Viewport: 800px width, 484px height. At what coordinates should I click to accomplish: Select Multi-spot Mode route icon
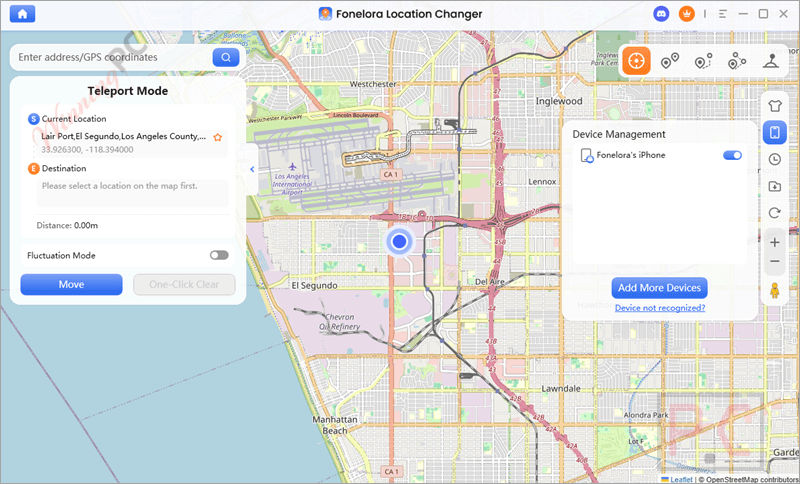703,61
